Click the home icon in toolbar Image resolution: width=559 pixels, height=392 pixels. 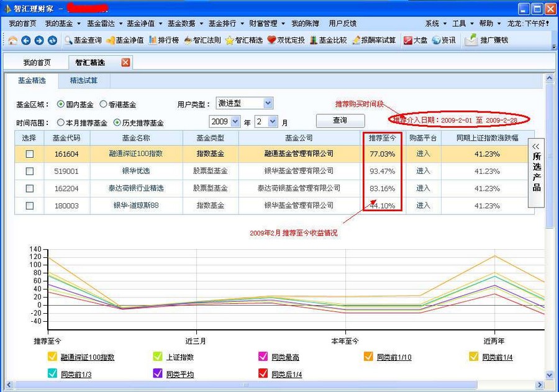[x=13, y=40]
